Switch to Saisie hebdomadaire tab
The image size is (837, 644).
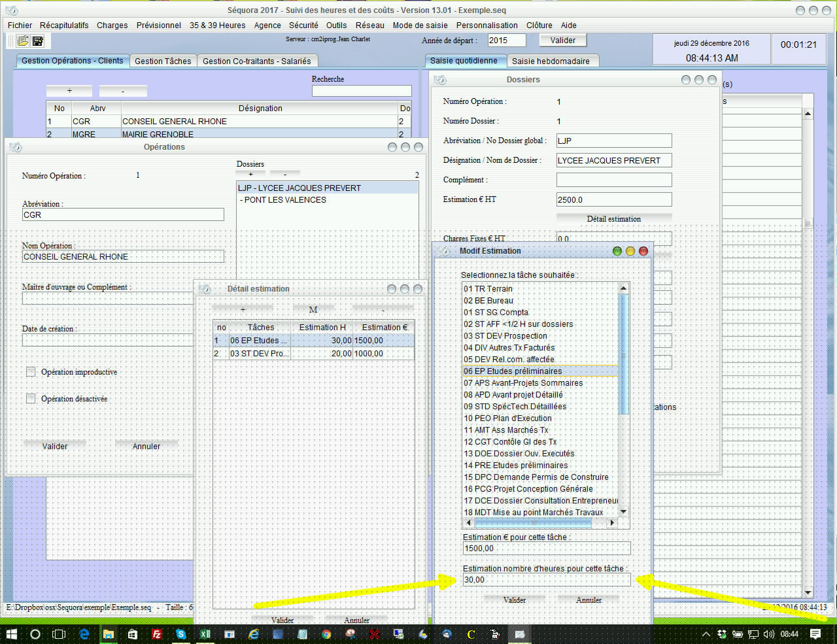551,61
